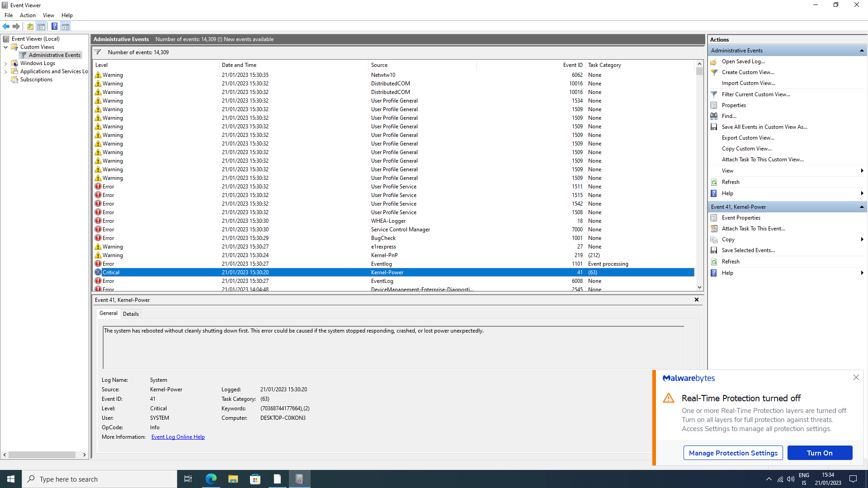Expand Applications and Services Logs

(x=6, y=71)
